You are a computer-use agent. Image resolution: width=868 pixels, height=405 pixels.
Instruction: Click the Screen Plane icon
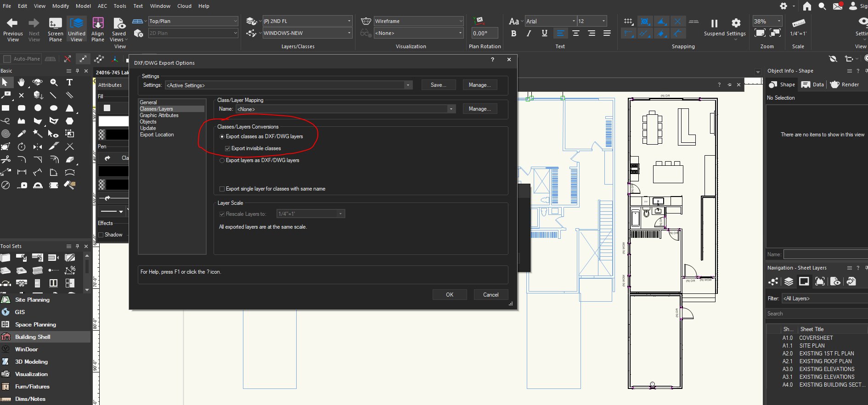(55, 23)
